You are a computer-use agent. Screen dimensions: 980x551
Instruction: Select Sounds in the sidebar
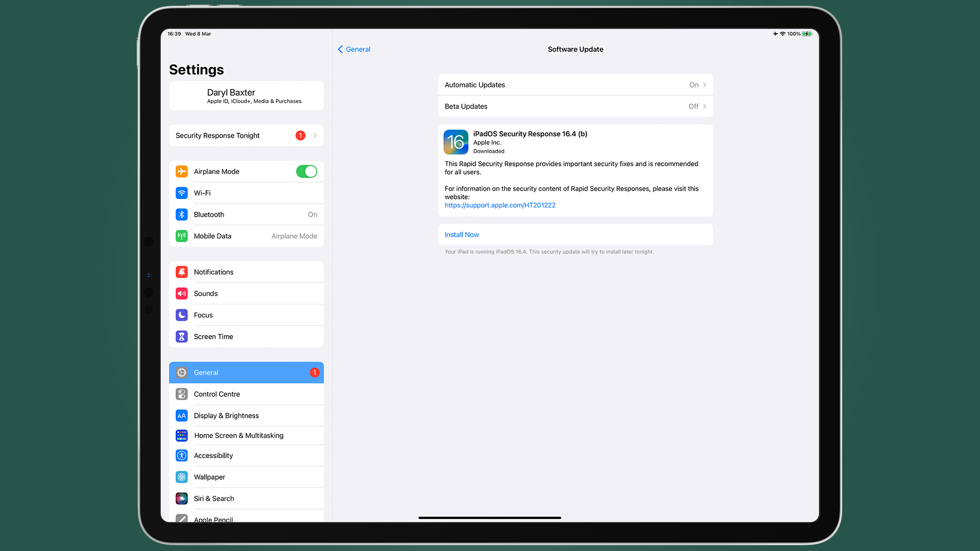pyautogui.click(x=246, y=293)
